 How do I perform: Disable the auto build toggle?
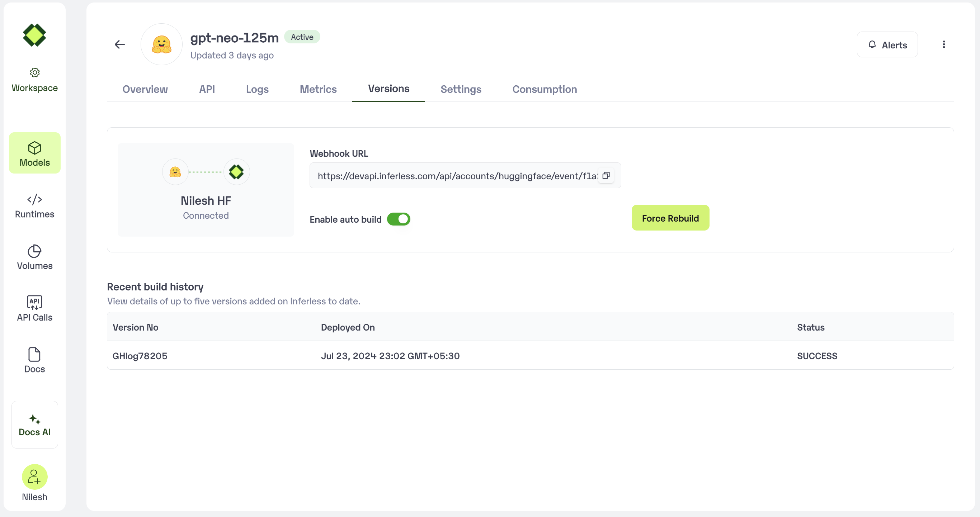pyautogui.click(x=398, y=219)
